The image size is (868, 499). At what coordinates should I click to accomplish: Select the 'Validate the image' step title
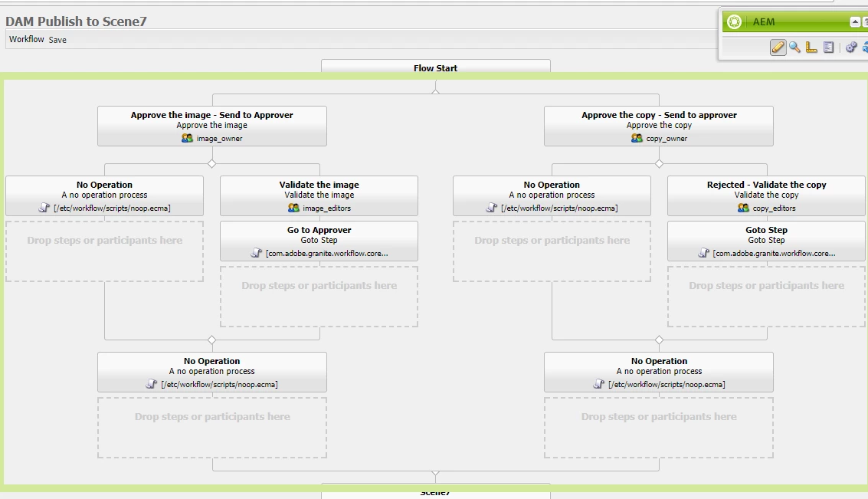click(x=319, y=185)
